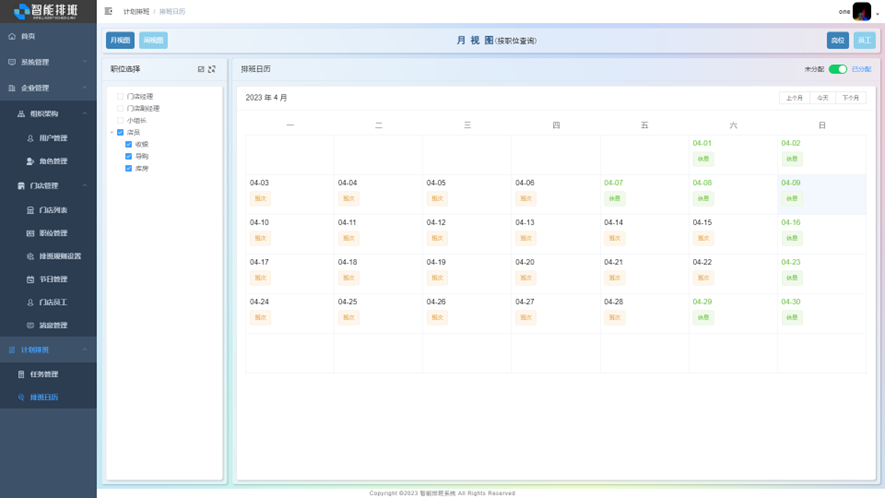Click the 智能排班 logo
Image resolution: width=885 pixels, height=498 pixels.
pos(46,11)
